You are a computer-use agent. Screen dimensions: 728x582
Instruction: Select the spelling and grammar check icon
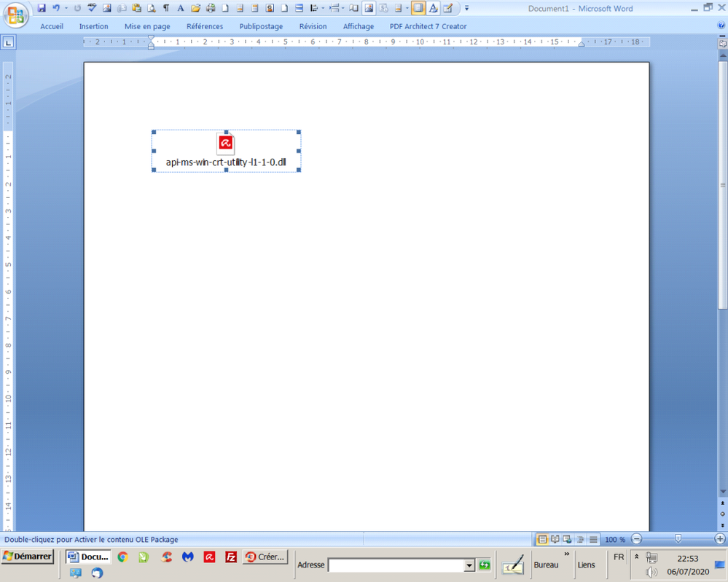pyautogui.click(x=91, y=8)
